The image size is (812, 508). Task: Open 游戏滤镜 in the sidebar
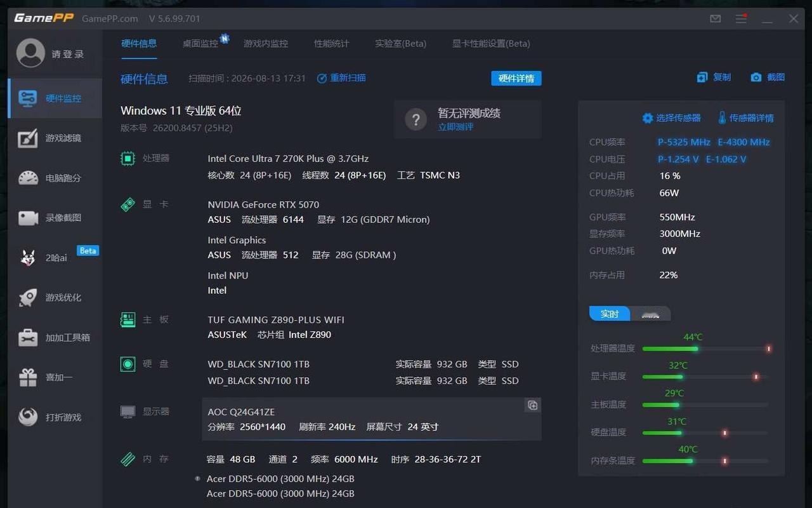[x=55, y=138]
